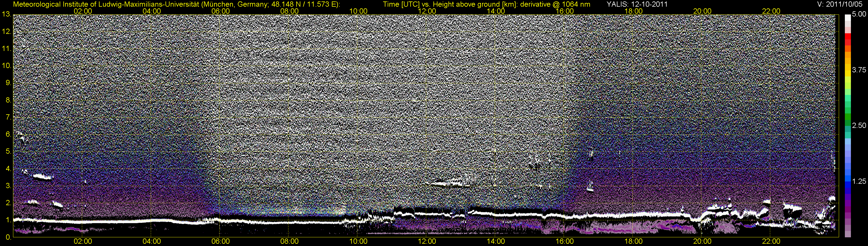
Task: Click the 14:00 label on the top time axis
Action: 496,11
